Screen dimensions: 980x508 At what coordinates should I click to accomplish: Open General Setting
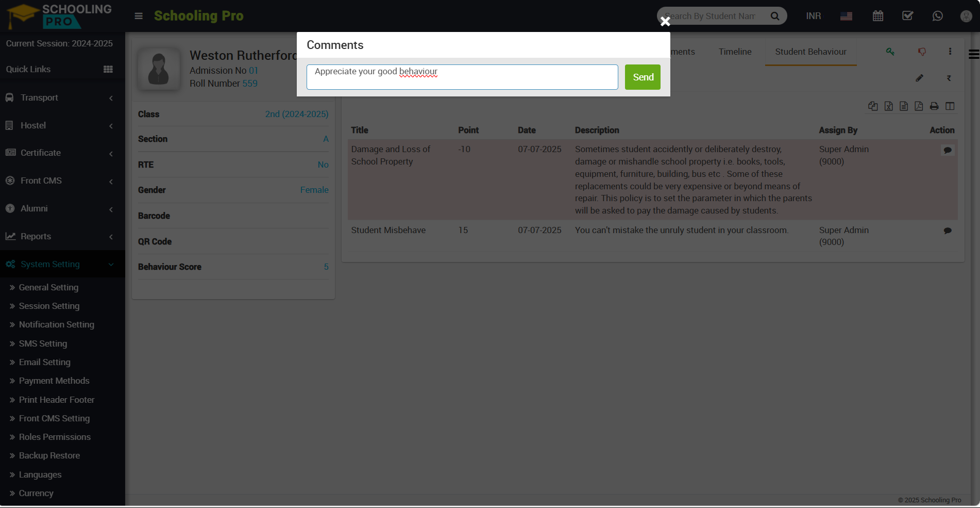tap(48, 287)
